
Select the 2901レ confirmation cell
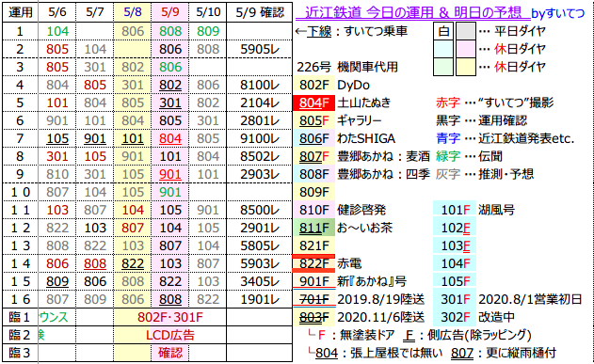pyautogui.click(x=260, y=228)
